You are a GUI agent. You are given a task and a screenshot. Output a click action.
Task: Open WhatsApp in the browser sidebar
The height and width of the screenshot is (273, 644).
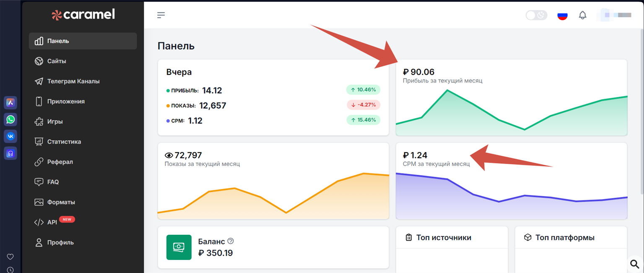tap(10, 119)
